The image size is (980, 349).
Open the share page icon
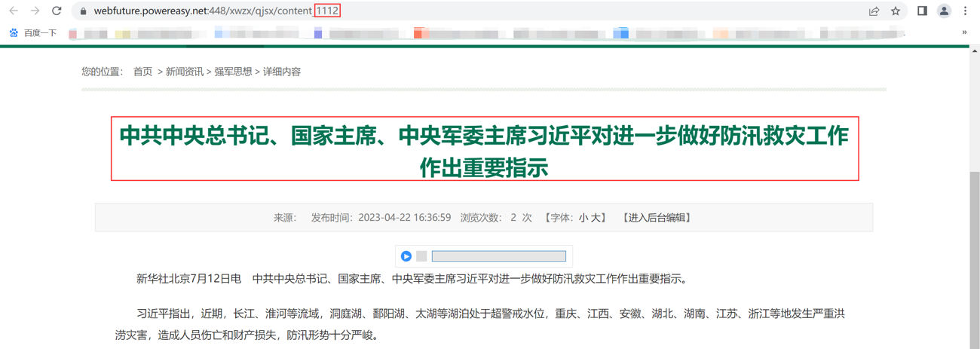[x=874, y=11]
